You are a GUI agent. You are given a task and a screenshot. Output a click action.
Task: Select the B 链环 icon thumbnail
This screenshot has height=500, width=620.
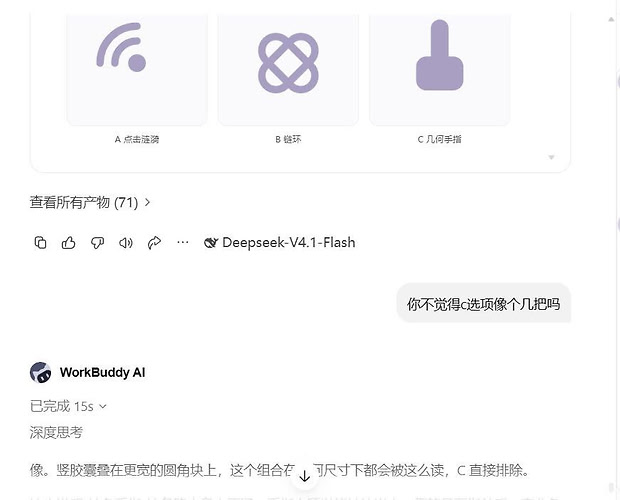288,69
